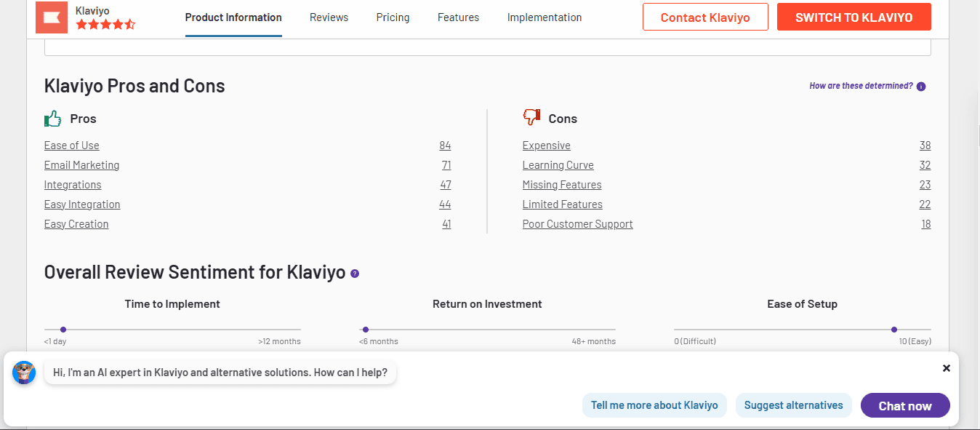
Task: Click the Time to Implement slider marker
Action: coord(63,330)
